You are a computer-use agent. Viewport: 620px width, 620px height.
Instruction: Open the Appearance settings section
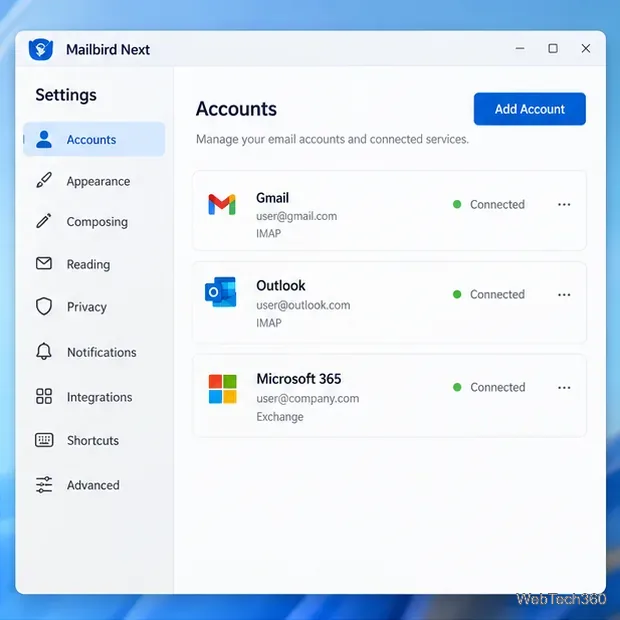tap(94, 181)
